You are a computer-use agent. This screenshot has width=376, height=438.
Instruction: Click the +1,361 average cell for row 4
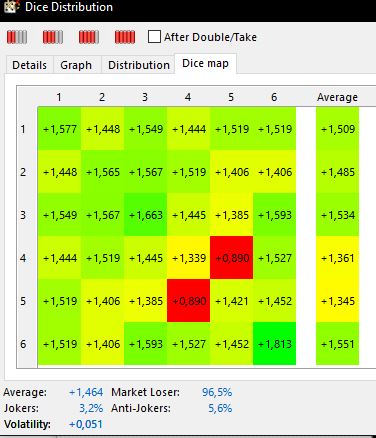click(x=337, y=258)
